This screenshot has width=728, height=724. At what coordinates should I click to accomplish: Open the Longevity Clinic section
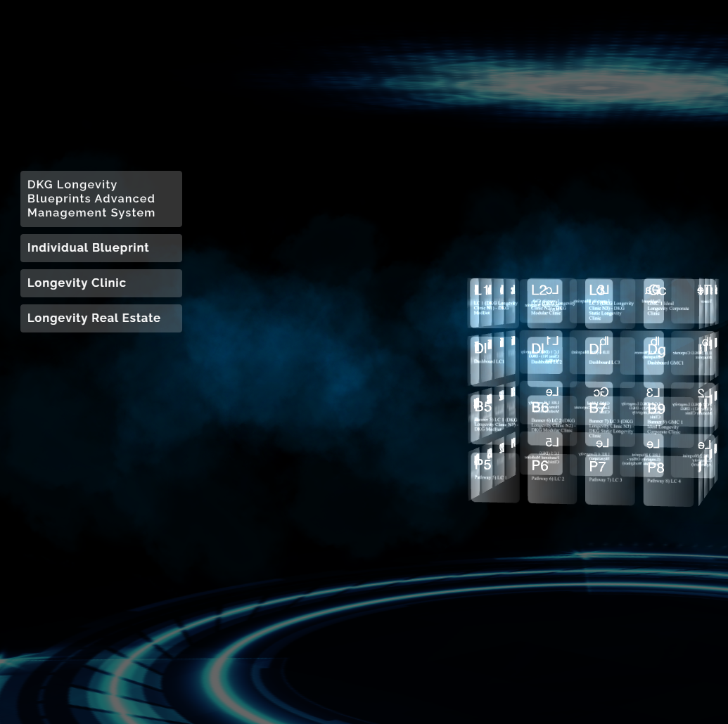point(101,283)
